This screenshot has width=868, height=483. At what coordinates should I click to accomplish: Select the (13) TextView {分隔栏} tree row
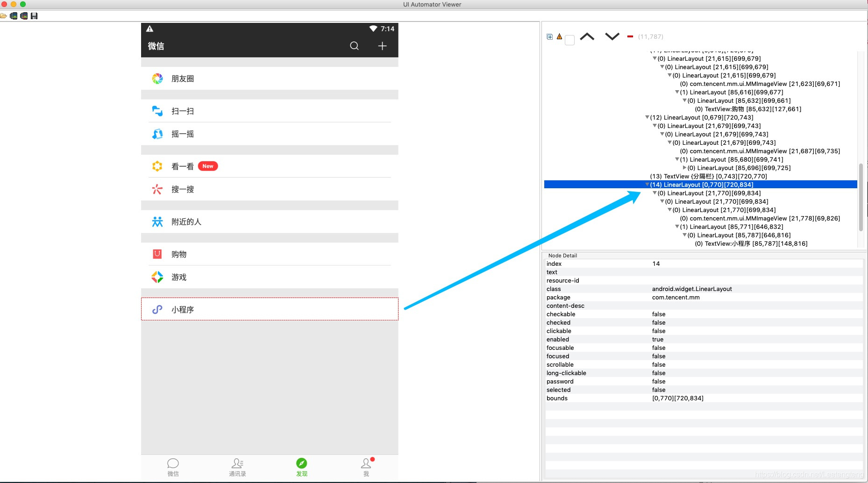[708, 177]
